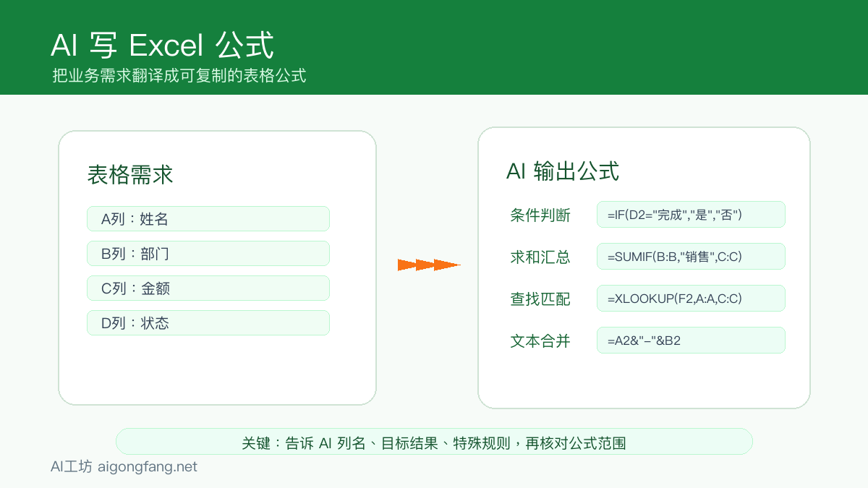Screen dimensions: 868x488
Task: Select the C列：金额 field
Action: click(x=208, y=288)
